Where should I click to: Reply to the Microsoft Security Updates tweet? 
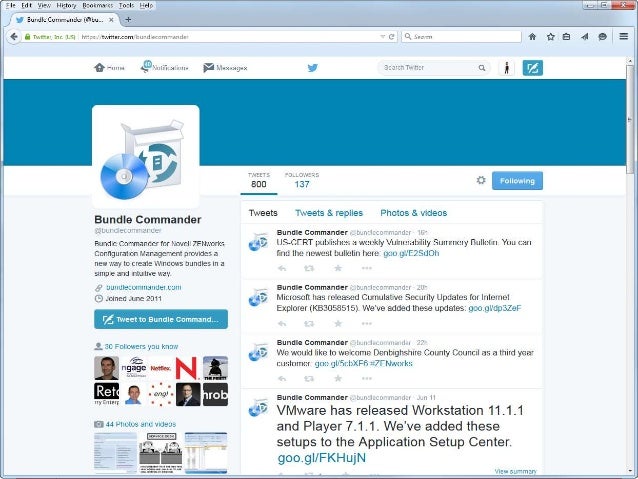pos(282,324)
